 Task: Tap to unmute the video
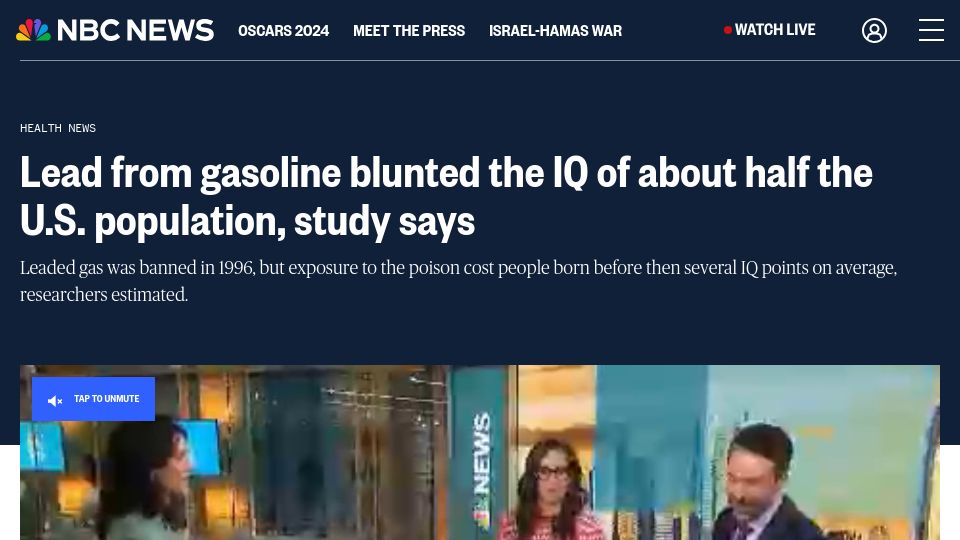[x=93, y=399]
